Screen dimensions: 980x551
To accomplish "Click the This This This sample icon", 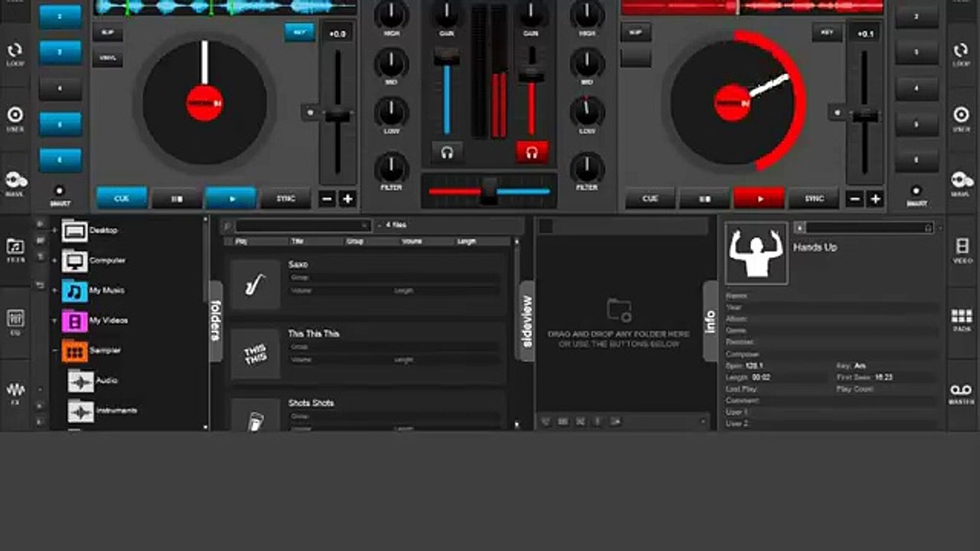I will tap(255, 354).
